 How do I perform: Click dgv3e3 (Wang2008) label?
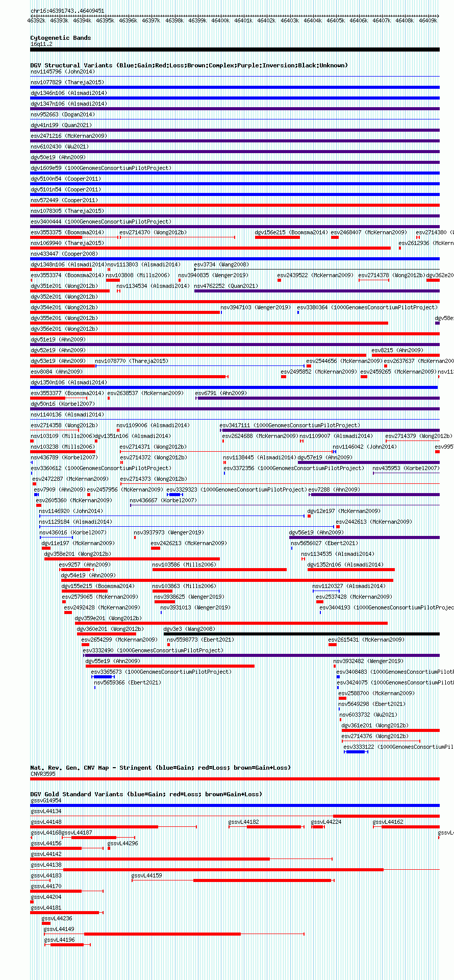click(189, 629)
